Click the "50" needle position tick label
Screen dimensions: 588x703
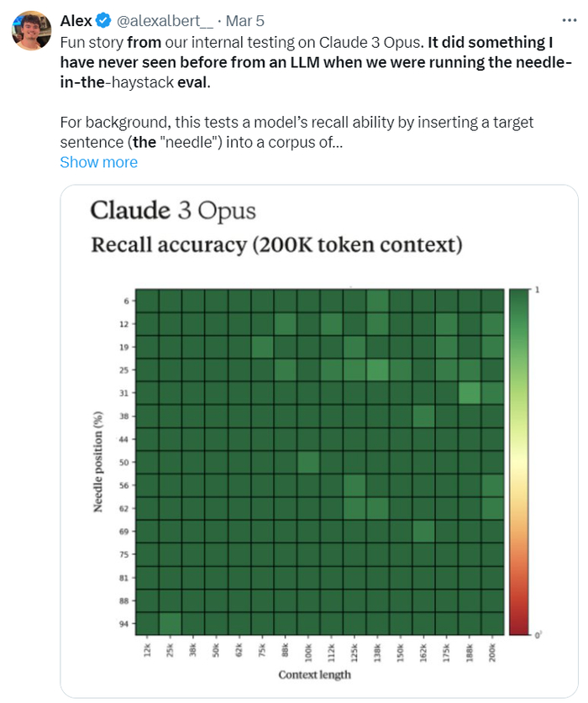pos(123,463)
